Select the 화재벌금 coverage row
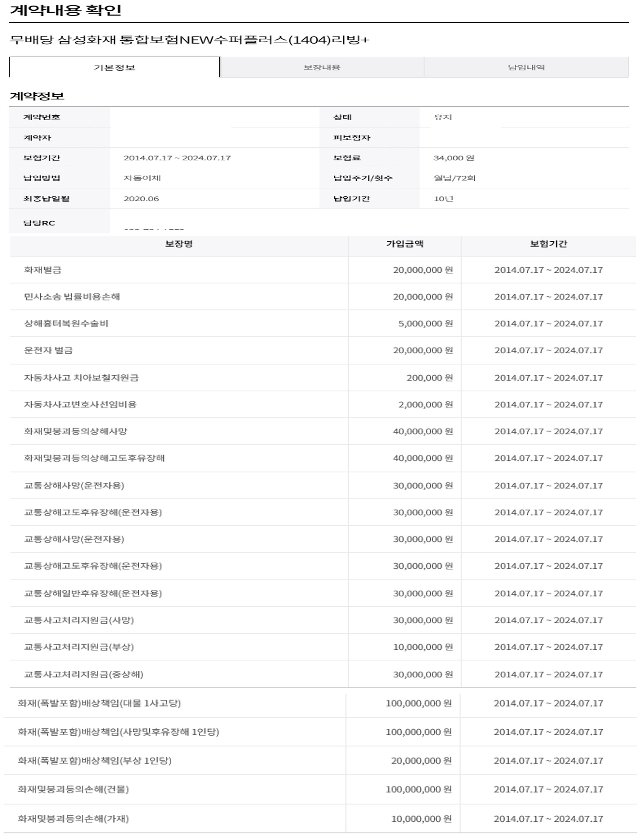Screen dimensions: 638x840 point(323,270)
